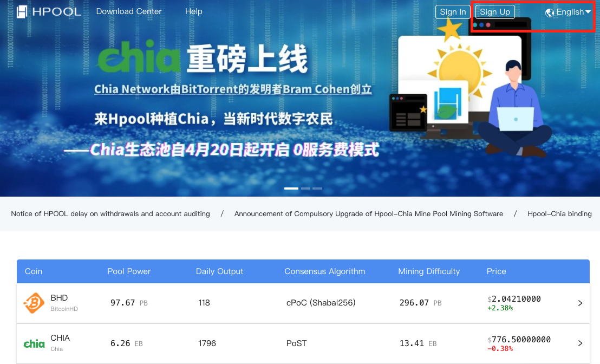600x364 pixels.
Task: Click the globe language icon
Action: [550, 12]
